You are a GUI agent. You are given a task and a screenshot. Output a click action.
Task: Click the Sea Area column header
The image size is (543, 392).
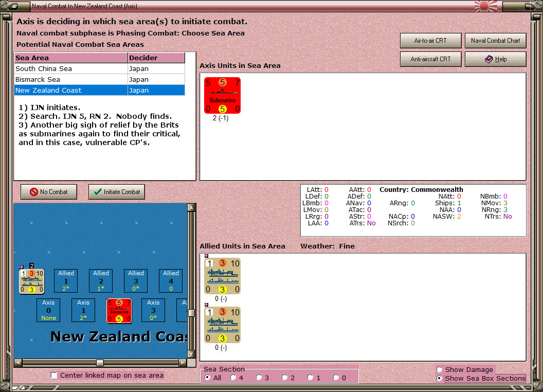point(71,58)
